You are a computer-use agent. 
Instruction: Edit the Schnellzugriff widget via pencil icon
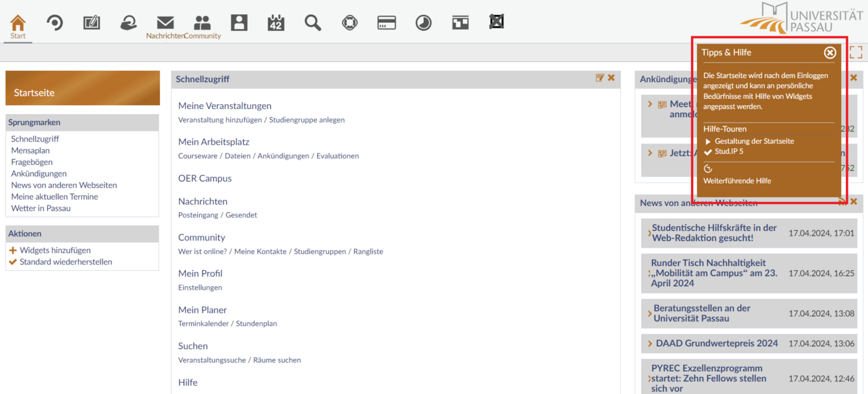point(600,78)
